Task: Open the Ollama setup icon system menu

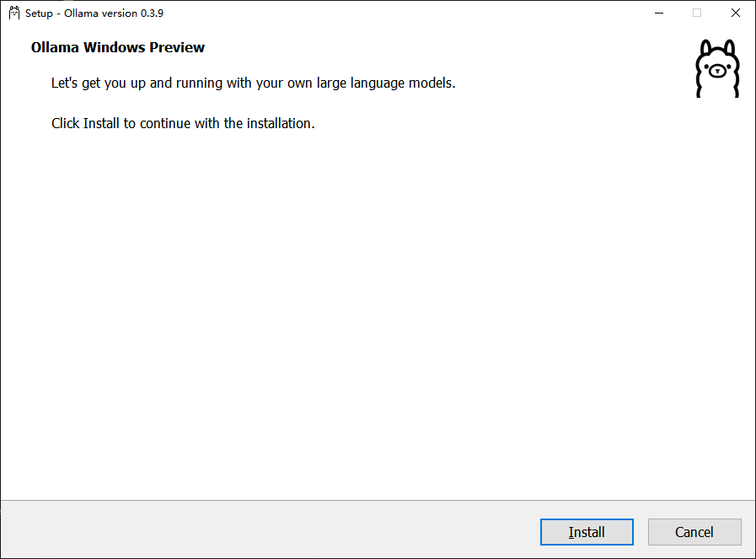Action: click(14, 13)
